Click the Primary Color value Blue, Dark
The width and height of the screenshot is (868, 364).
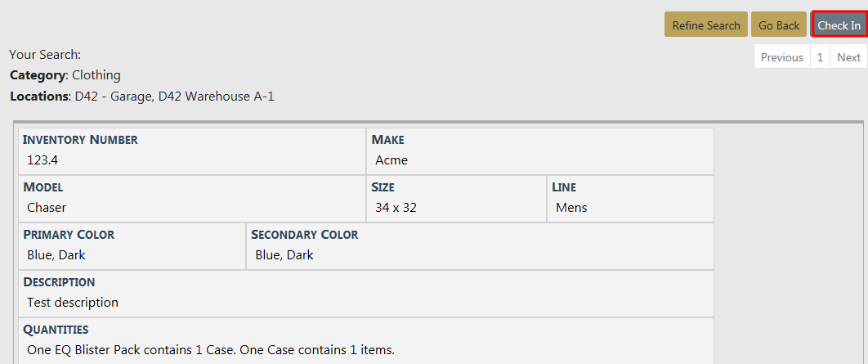coord(56,254)
